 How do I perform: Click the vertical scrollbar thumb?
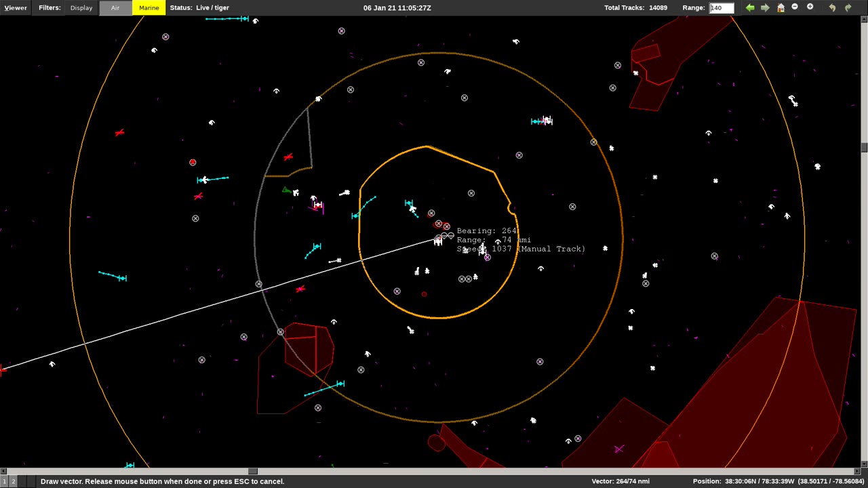864,147
